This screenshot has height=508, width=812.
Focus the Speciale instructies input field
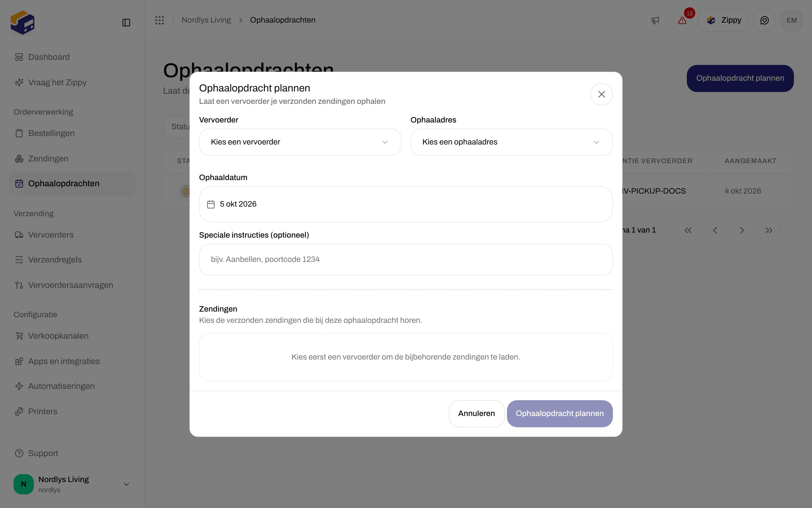[x=406, y=259]
